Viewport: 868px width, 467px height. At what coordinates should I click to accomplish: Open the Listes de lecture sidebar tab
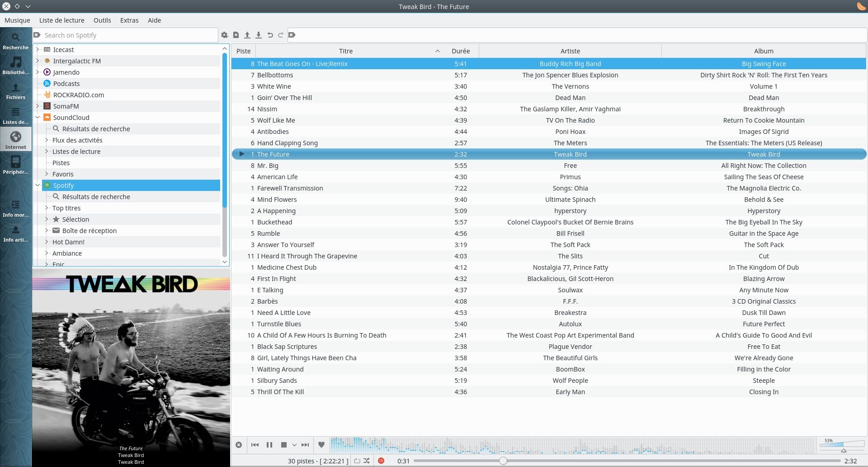[16, 114]
